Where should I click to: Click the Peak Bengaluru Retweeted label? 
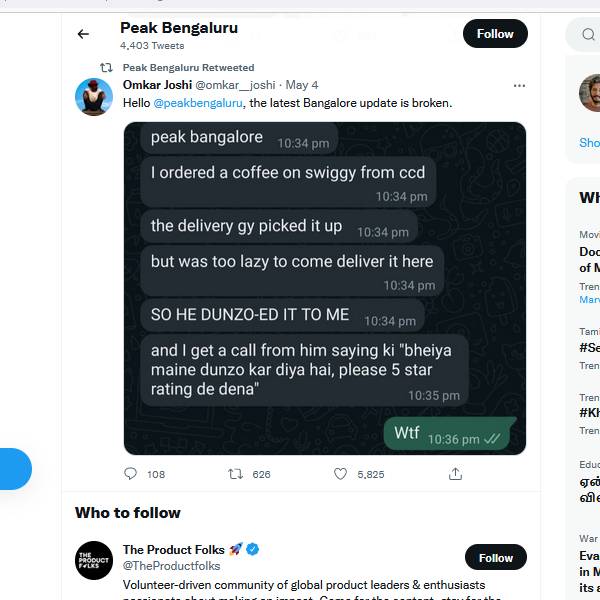tap(188, 67)
